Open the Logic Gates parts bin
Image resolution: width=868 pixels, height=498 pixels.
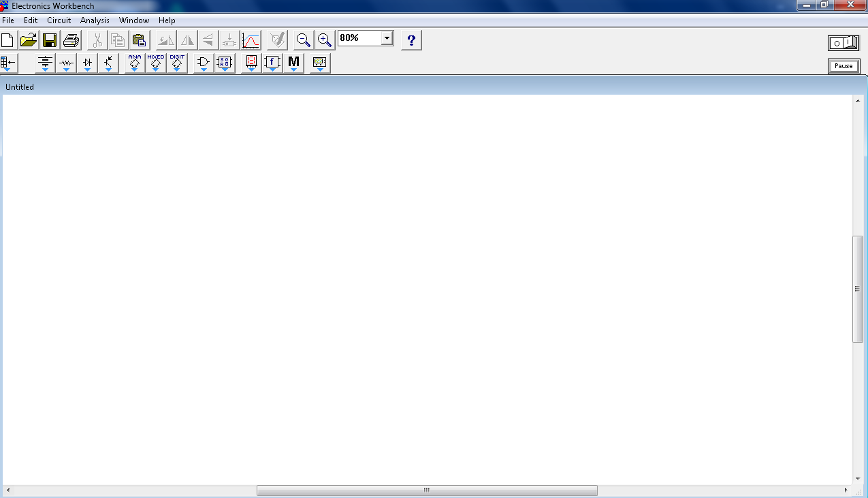click(x=204, y=63)
